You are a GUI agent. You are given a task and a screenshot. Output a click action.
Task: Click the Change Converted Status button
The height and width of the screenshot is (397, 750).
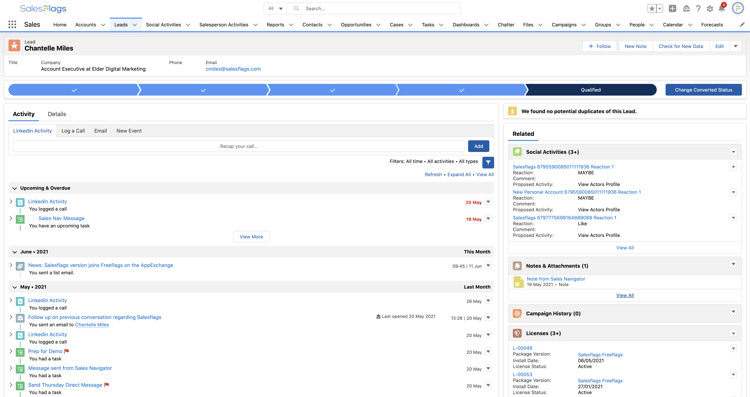tap(703, 90)
